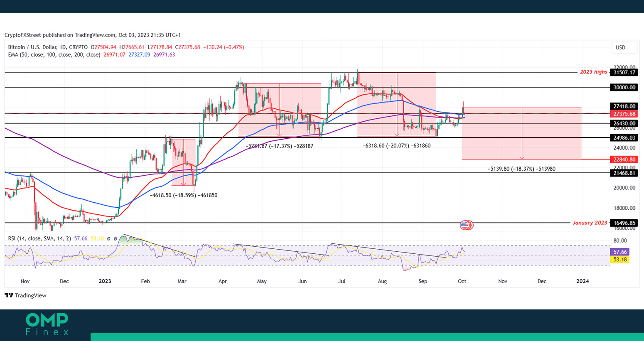Screen dimensions: 644x341
Task: Click the Apr label on the time axis
Action: (x=223, y=281)
